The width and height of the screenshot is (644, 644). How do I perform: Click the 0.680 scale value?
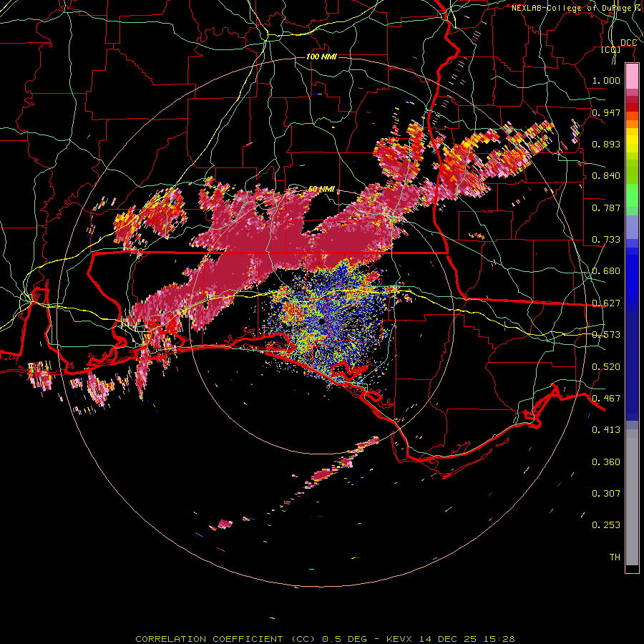(x=606, y=271)
